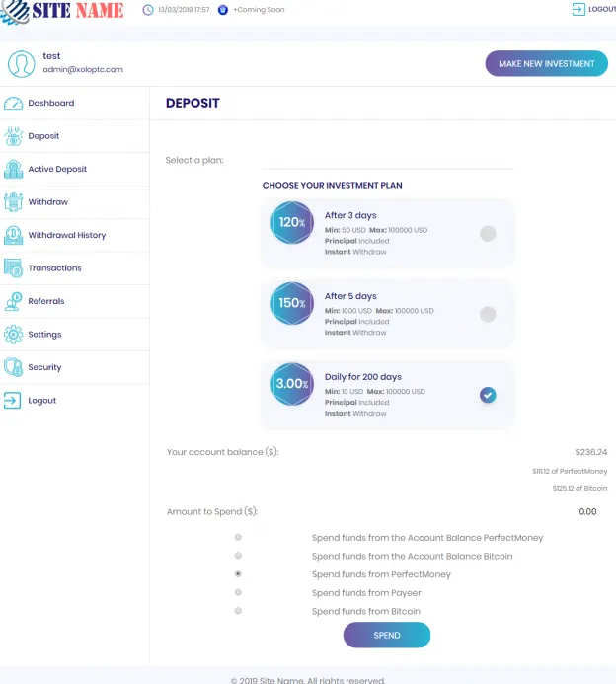The height and width of the screenshot is (684, 616).
Task: Select the Spend funds from PerfectMoney radio
Action: 238,574
